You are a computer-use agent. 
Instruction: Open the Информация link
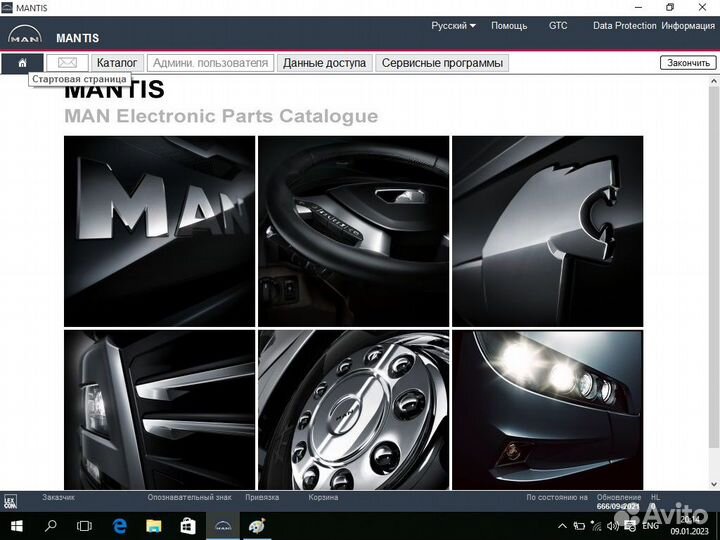(x=688, y=26)
